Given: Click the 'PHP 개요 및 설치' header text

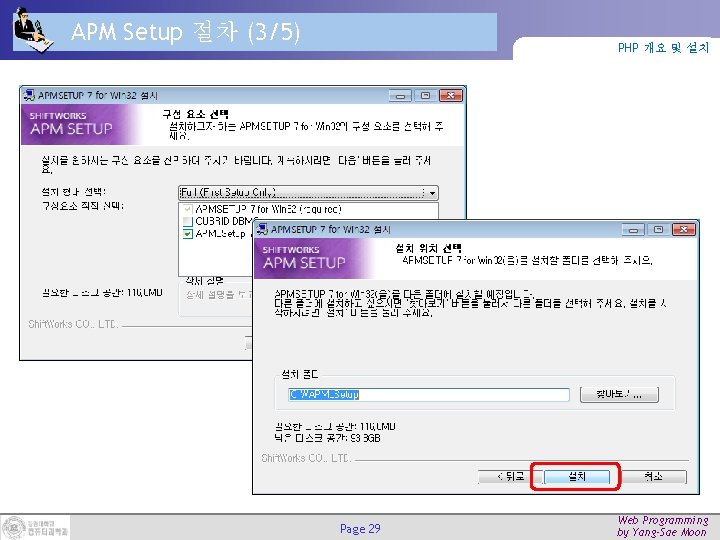Looking at the screenshot, I should click(663, 48).
